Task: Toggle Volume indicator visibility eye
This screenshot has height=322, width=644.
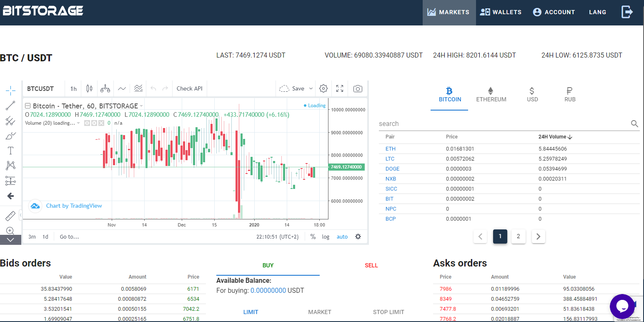Action: pos(88,123)
